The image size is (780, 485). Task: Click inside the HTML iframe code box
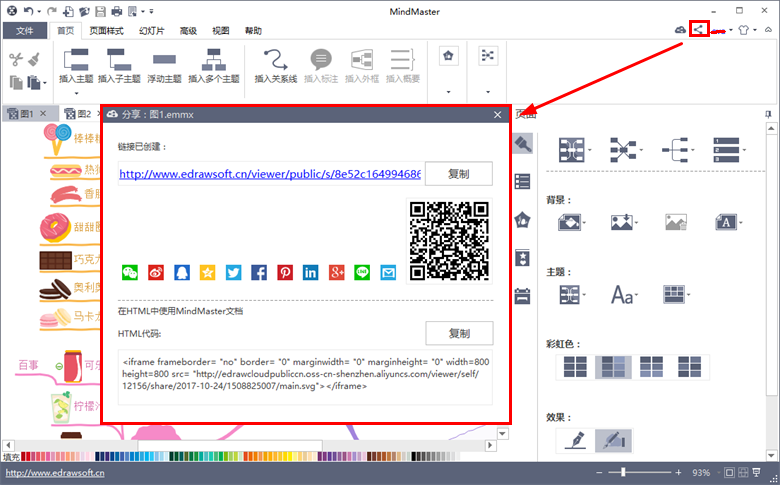[x=305, y=377]
